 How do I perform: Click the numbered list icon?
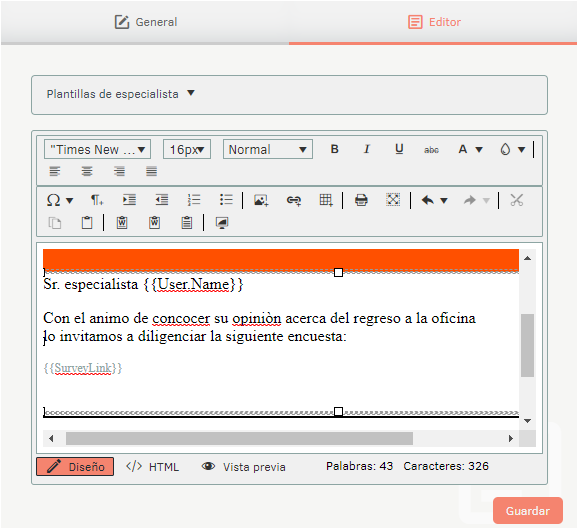coord(194,201)
